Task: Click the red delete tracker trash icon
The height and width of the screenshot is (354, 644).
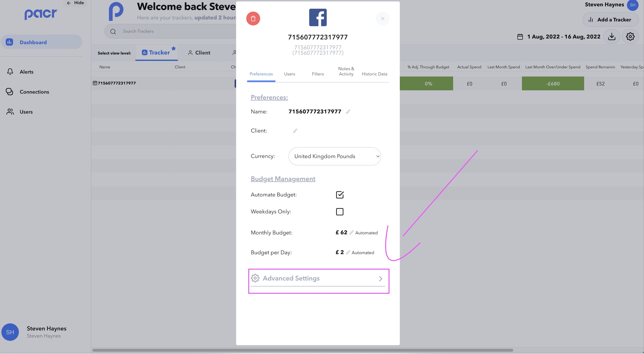Action: [x=253, y=19]
